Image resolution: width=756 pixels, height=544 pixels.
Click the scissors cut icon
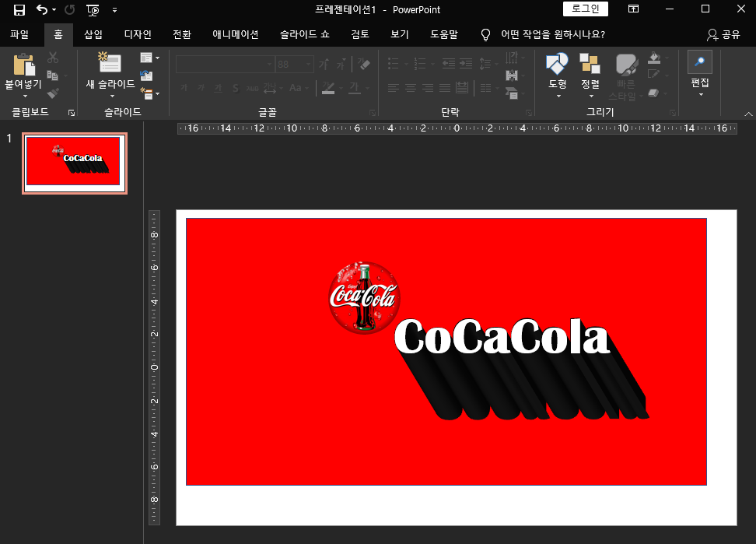(x=53, y=58)
